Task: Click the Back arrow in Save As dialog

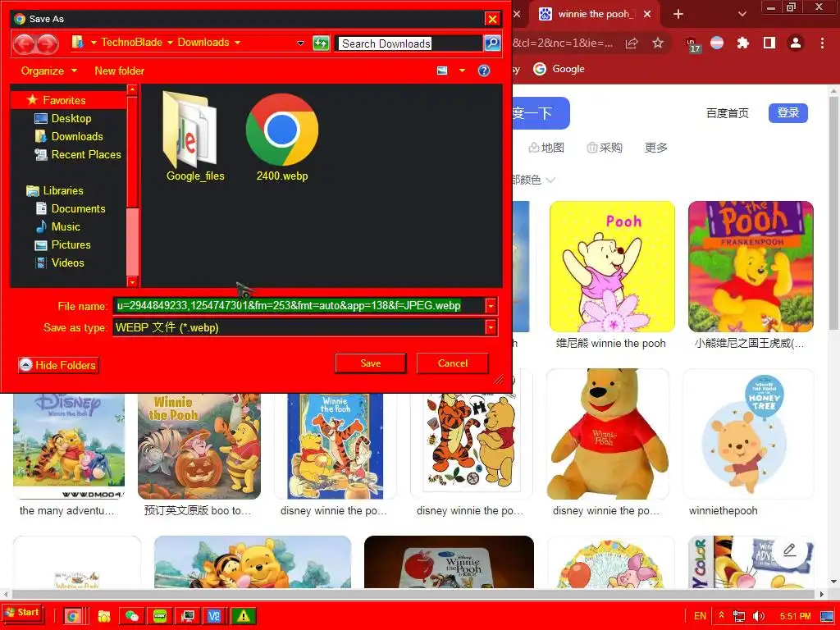Action: (x=24, y=43)
